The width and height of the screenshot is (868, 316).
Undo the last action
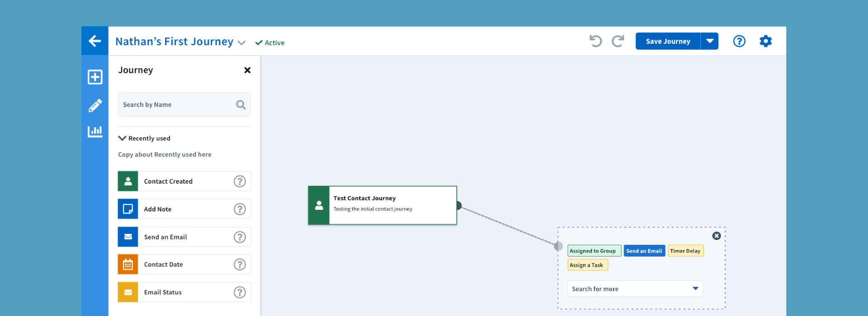click(595, 41)
